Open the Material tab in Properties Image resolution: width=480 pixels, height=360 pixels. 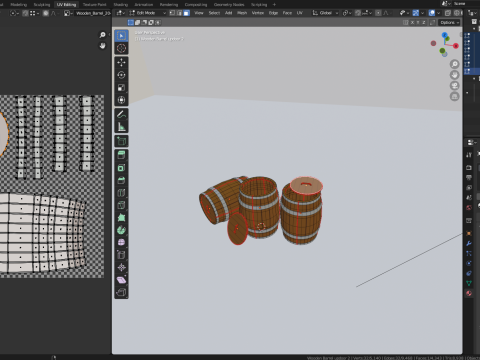click(x=469, y=293)
